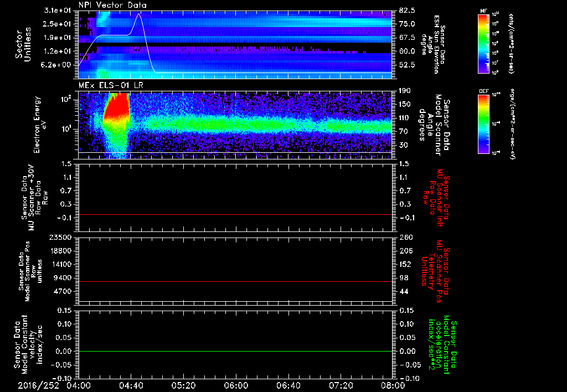
Task: Click the 260 telemetry tick label
Action: coord(405,237)
